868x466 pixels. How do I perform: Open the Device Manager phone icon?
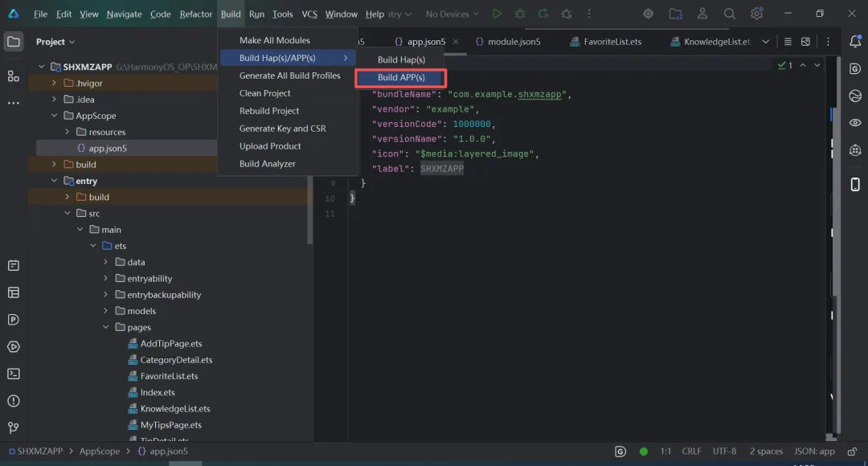(855, 184)
